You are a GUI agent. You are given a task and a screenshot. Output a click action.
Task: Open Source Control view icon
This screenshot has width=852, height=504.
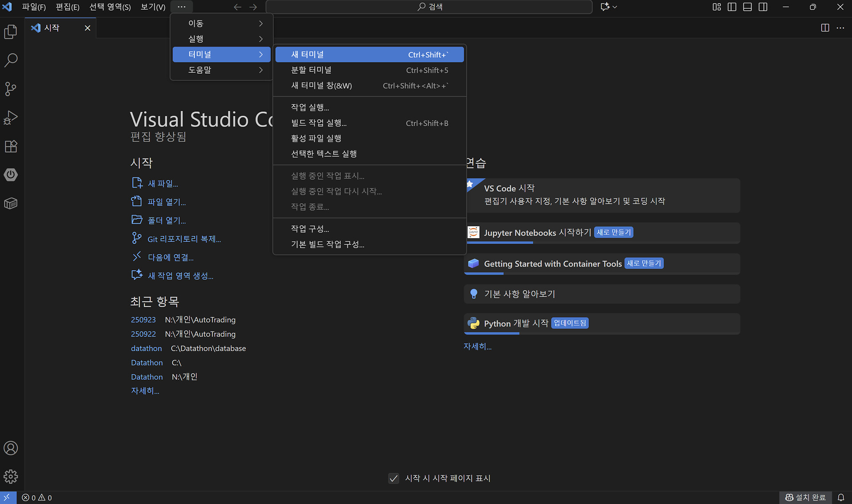click(x=11, y=89)
